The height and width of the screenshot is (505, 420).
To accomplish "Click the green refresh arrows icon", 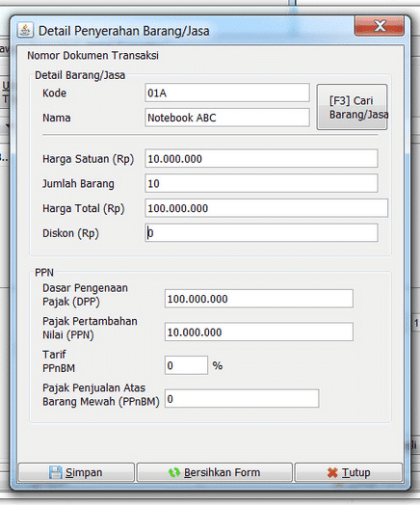I will (x=174, y=472).
